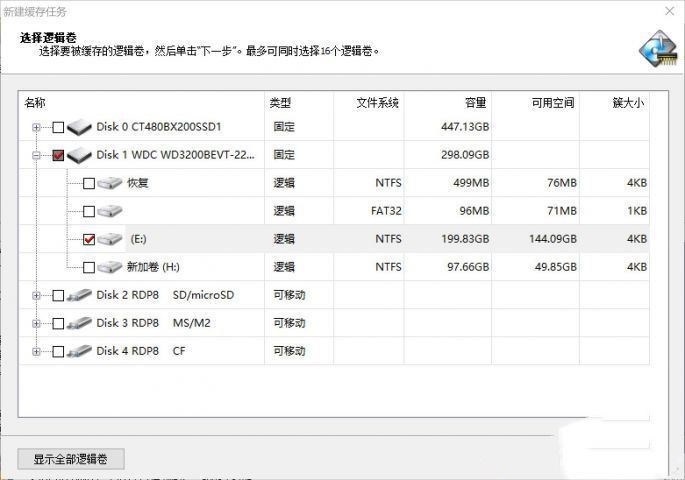685x480 pixels.
Task: Click the (E:) volume drive icon
Action: (110, 239)
